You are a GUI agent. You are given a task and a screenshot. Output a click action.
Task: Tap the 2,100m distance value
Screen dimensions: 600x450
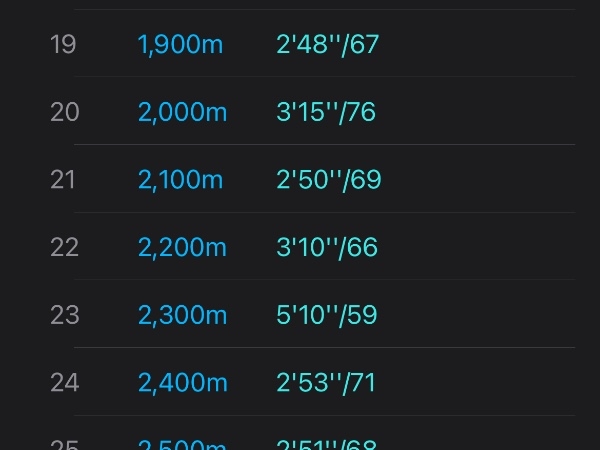point(180,180)
